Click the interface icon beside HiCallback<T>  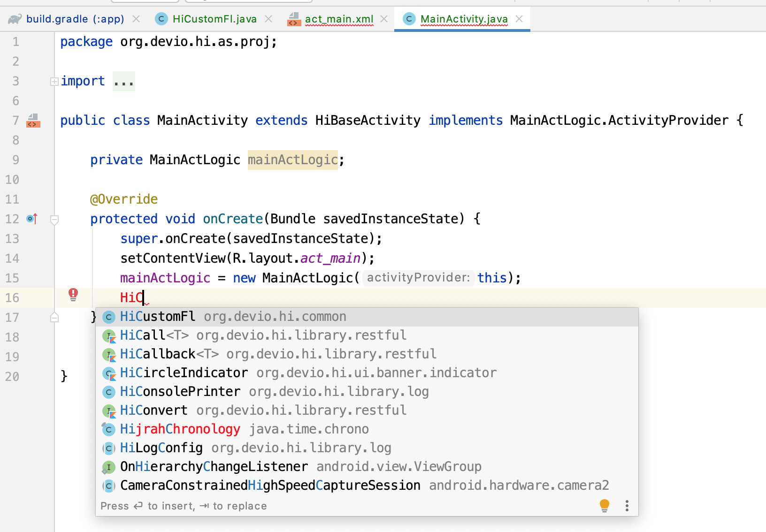109,355
